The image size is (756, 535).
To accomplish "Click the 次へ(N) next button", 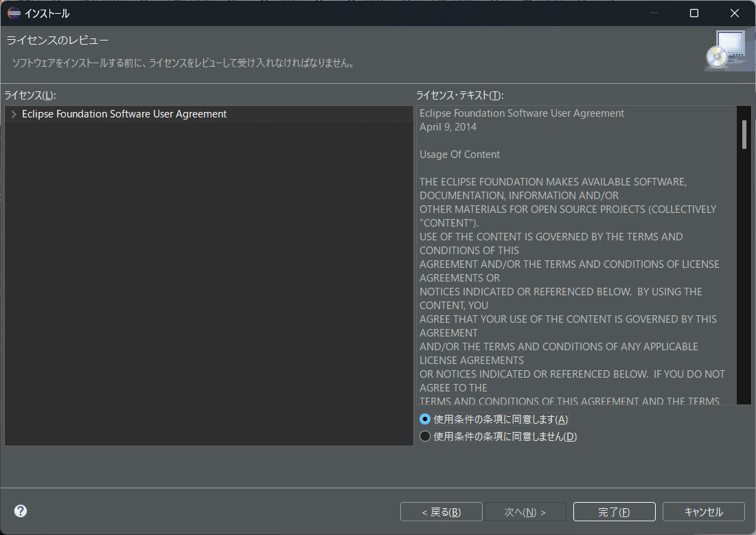I will (525, 512).
